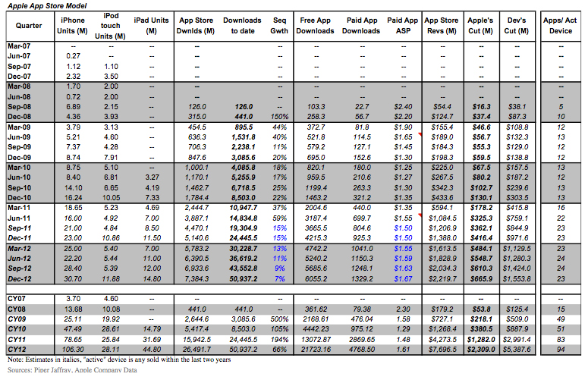Click the 'Note: Estimates in italics' footnote
Viewport: 588px width, 380px height.
[119, 360]
